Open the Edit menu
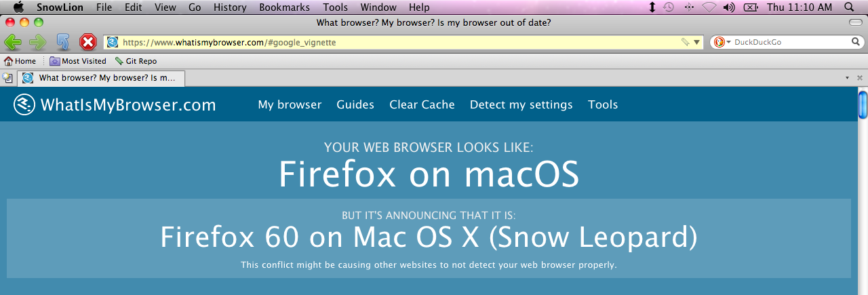The height and width of the screenshot is (295, 868). pos(134,7)
